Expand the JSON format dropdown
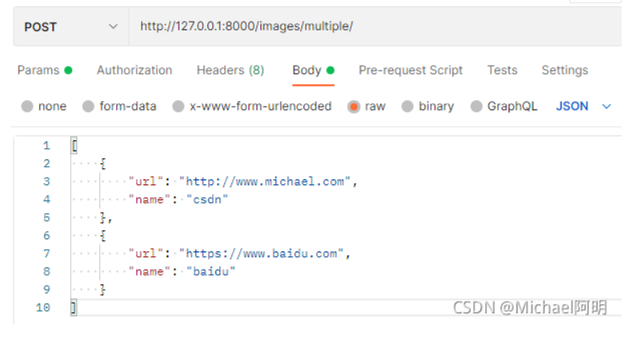This screenshot has height=342, width=644. tap(572, 107)
